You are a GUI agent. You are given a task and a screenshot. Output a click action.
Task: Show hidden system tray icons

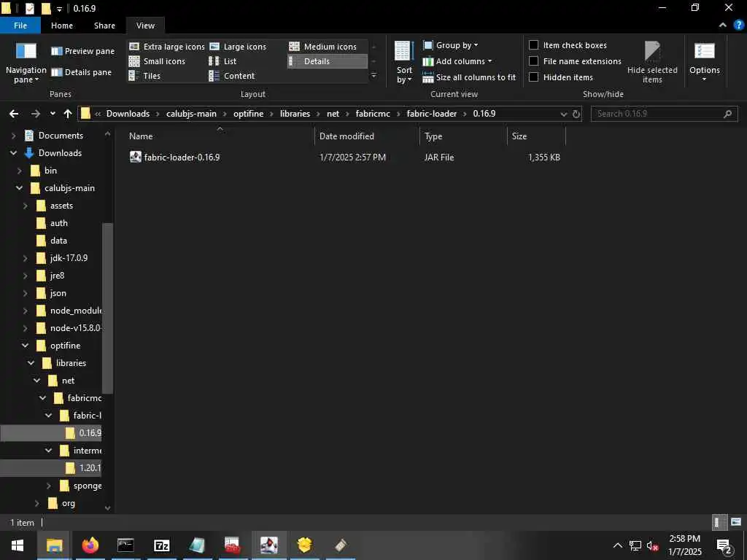(x=617, y=545)
